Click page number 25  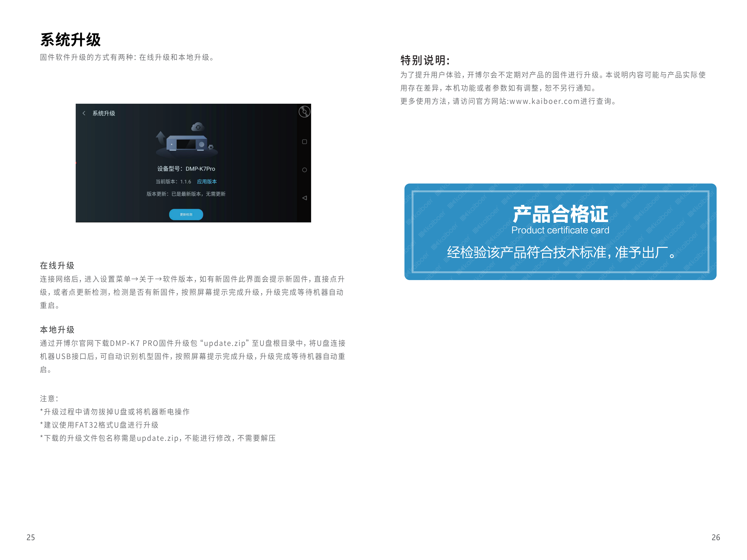[x=31, y=537]
